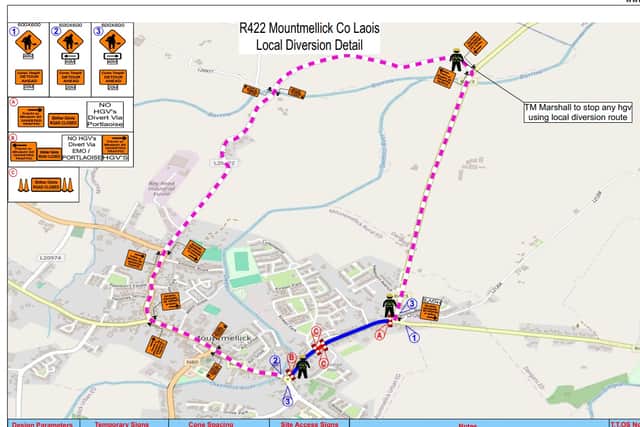This screenshot has height=427, width=640.
Task: Click the orange sign above the Mountmellick label
Action: pyautogui.click(x=220, y=331)
